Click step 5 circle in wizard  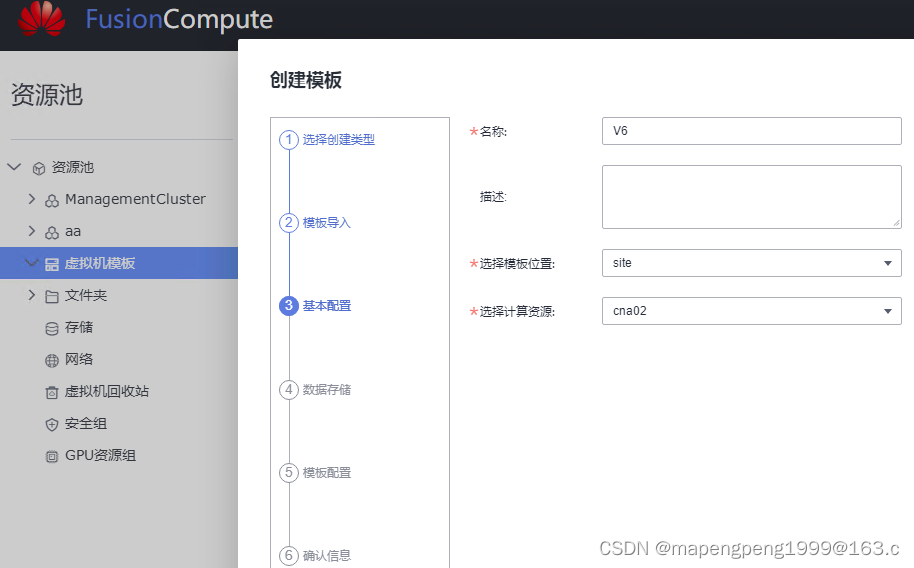[x=289, y=472]
